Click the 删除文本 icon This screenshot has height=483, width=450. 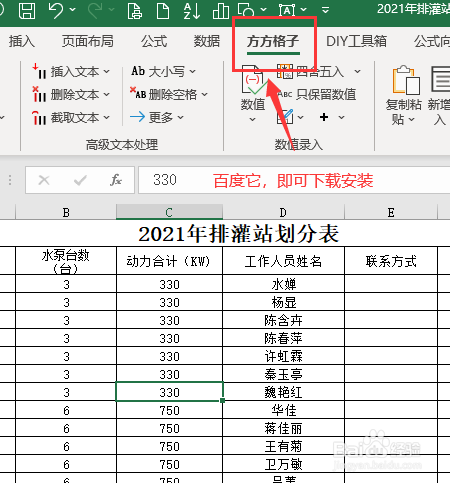[x=39, y=94]
